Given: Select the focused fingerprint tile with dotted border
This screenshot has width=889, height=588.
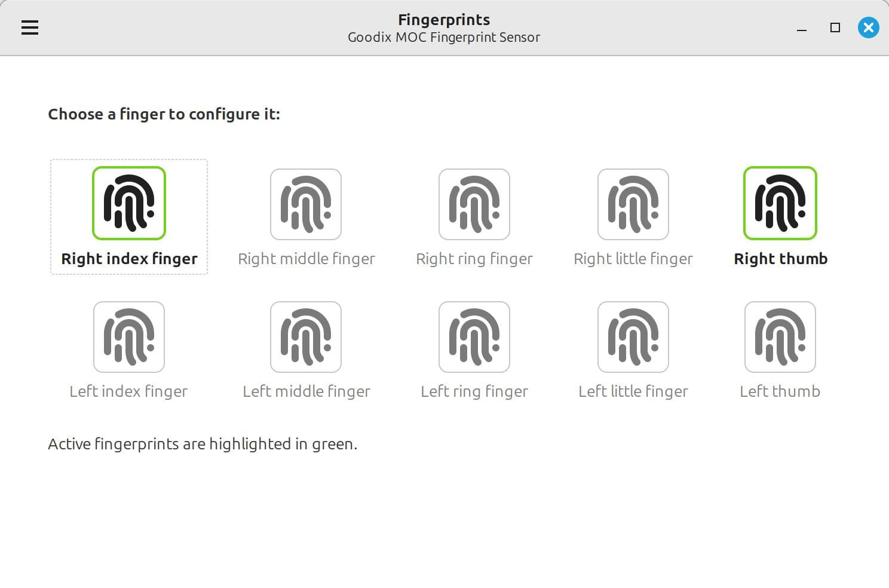Looking at the screenshot, I should coord(128,216).
